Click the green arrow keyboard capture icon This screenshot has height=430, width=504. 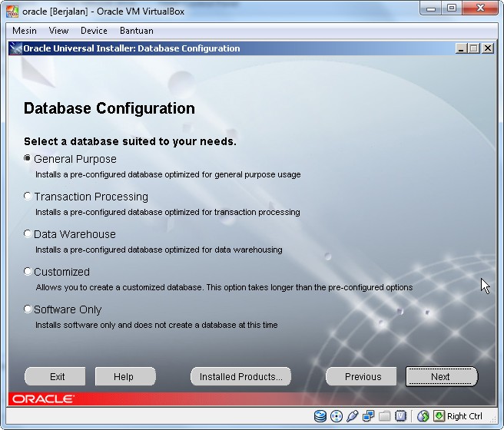coord(439,416)
